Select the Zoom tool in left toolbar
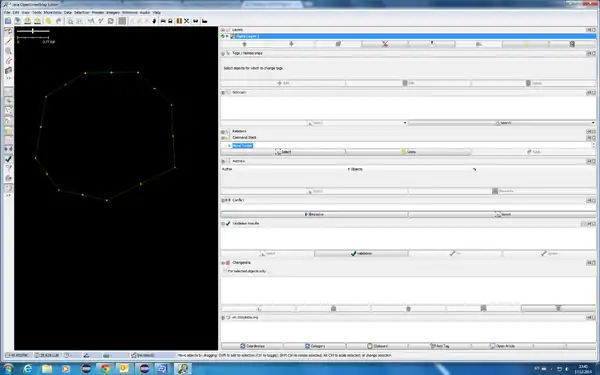This screenshot has height=375, width=600. (x=8, y=51)
